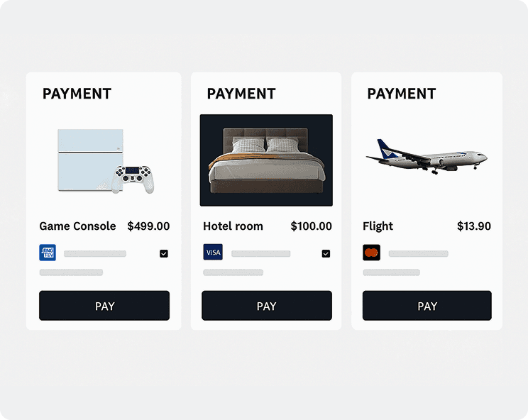The height and width of the screenshot is (420, 528).
Task: Click the Flight product name
Action: click(x=378, y=226)
